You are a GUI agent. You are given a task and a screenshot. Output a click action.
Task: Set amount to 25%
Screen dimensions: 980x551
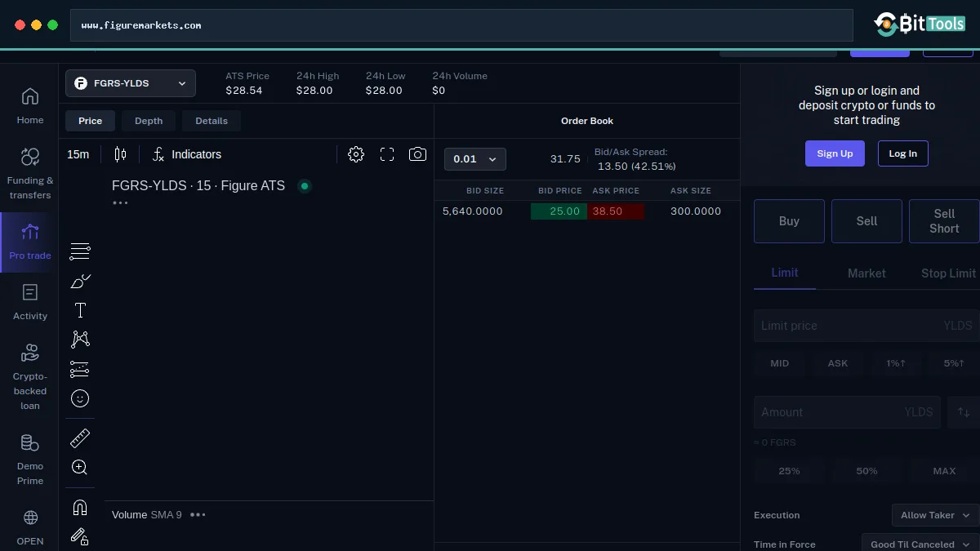(790, 471)
